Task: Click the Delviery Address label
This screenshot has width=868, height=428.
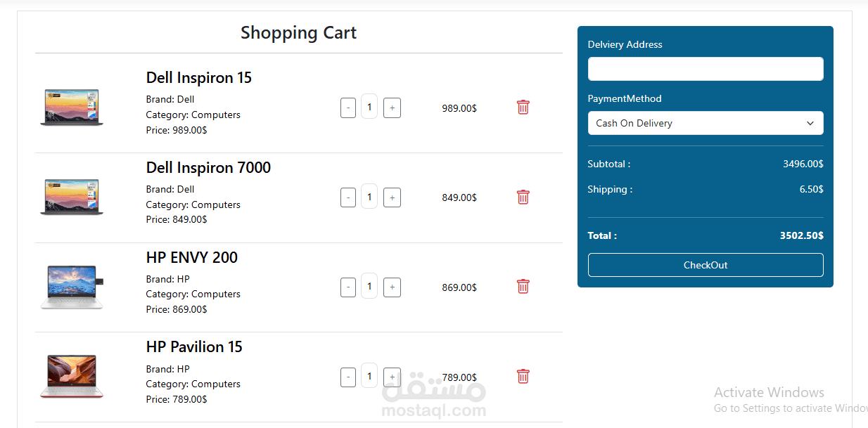Action: coord(625,44)
